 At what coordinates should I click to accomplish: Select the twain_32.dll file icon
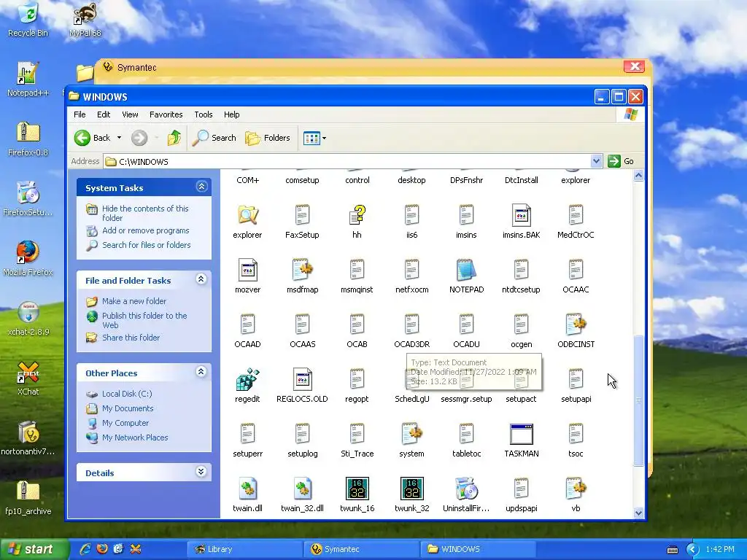[x=302, y=489]
